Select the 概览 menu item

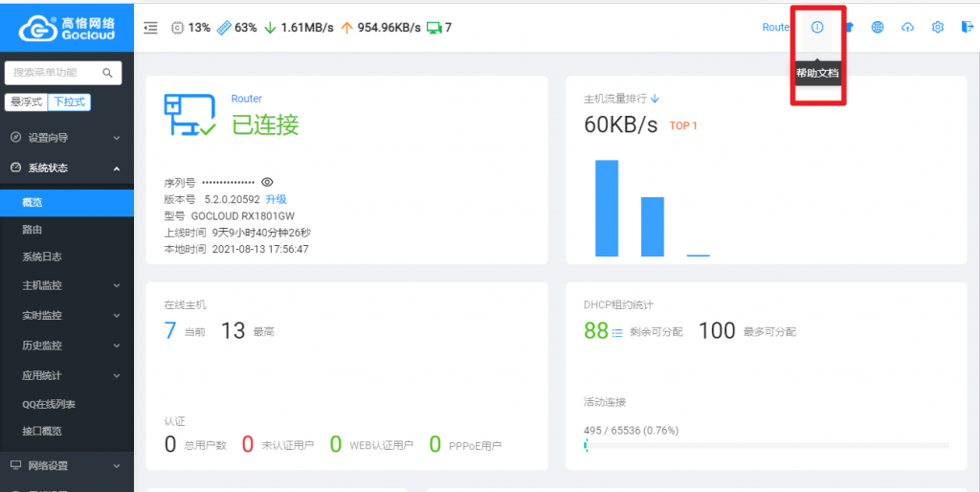[x=67, y=203]
